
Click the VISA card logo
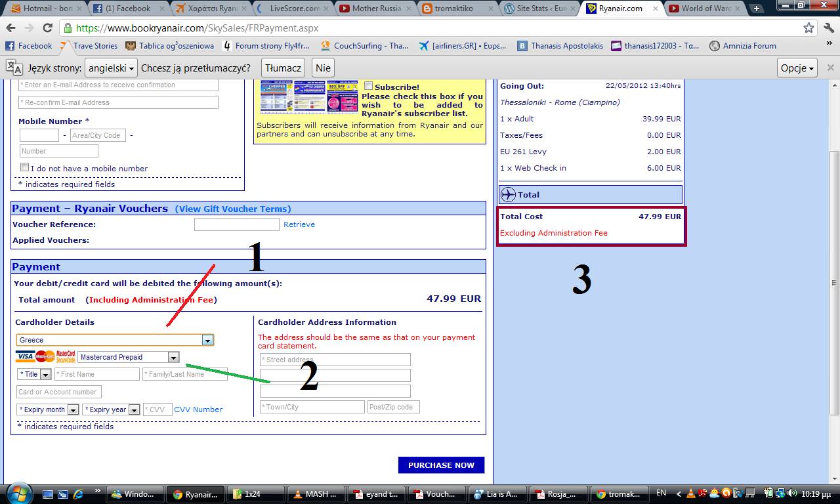(25, 356)
